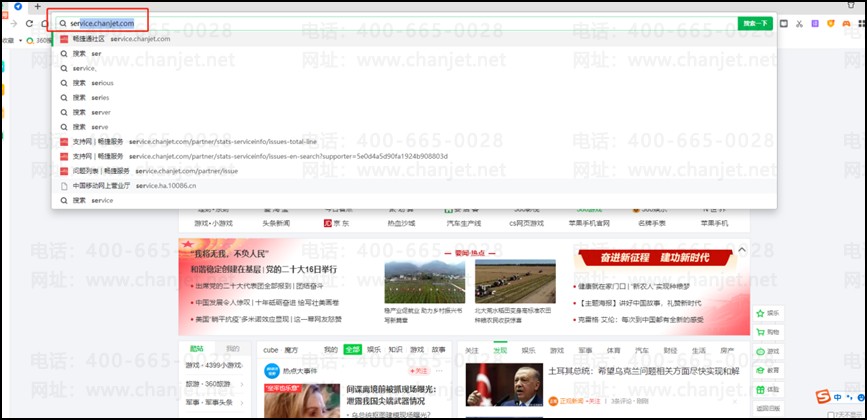Go forward with the arrow icon

coord(14,24)
